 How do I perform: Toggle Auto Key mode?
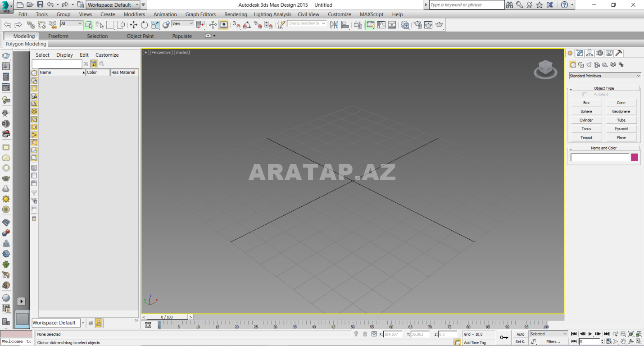(x=520, y=334)
